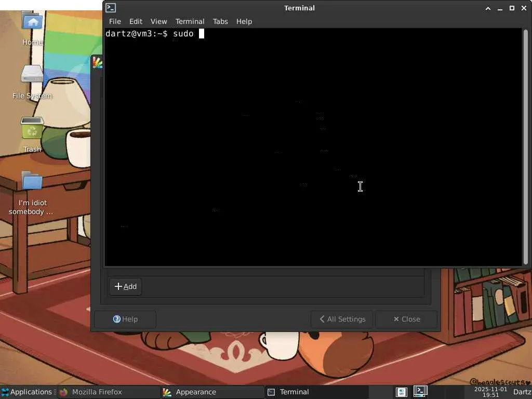Maximize the Terminal window
532x399 pixels.
point(512,8)
